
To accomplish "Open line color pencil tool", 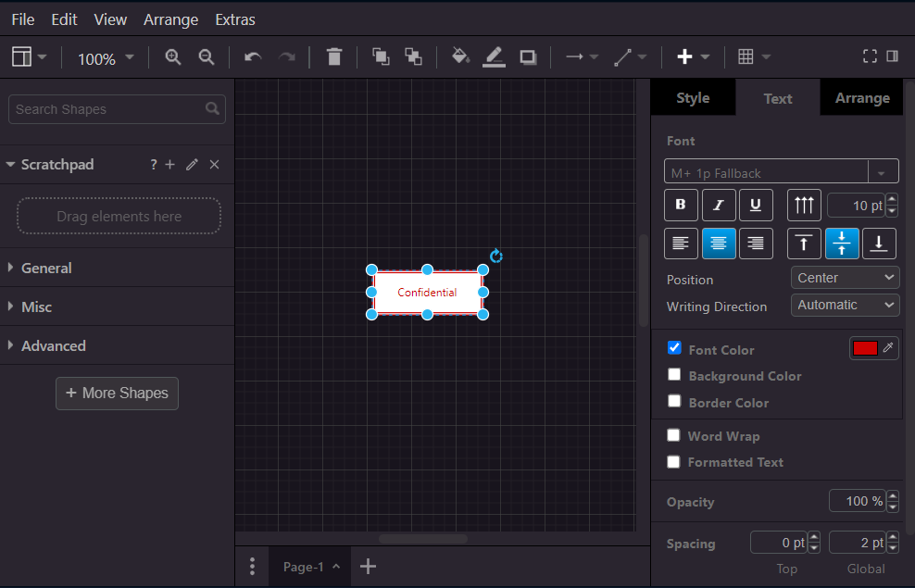I will [494, 57].
